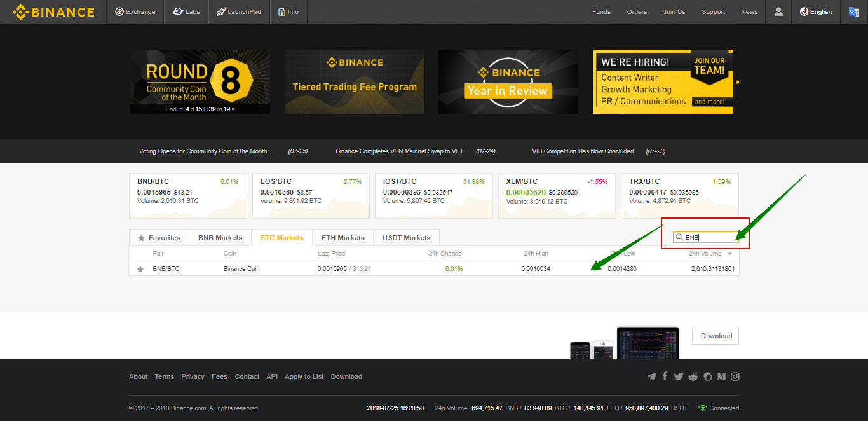Click the green Connected wifi icon
The height and width of the screenshot is (421, 868).
[x=703, y=408]
